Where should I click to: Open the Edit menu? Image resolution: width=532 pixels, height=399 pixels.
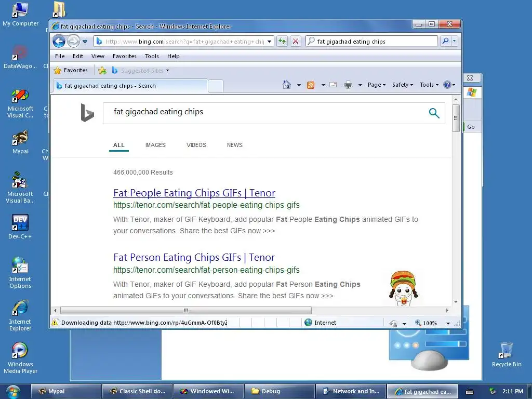coord(78,56)
